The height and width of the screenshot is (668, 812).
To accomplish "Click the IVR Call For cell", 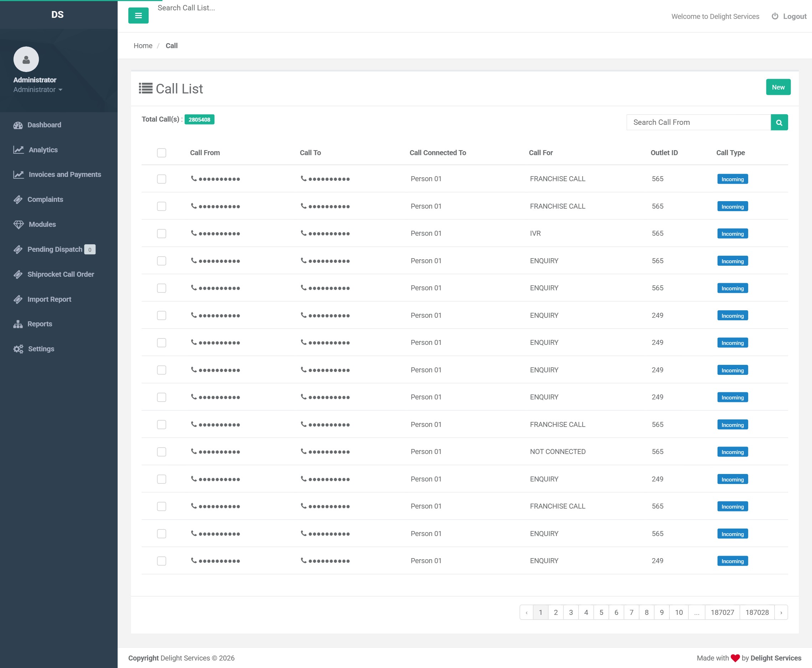I will (535, 234).
